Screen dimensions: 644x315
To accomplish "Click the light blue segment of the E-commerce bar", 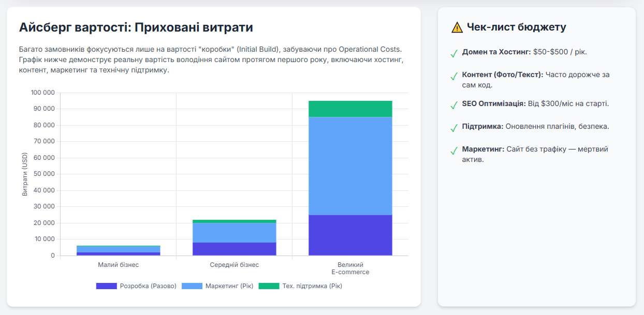I will [x=351, y=166].
